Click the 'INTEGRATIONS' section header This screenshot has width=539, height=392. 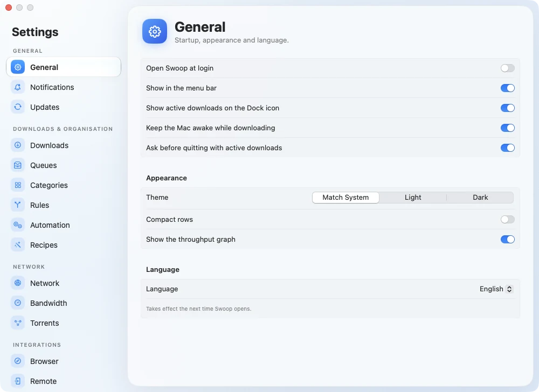tap(37, 345)
